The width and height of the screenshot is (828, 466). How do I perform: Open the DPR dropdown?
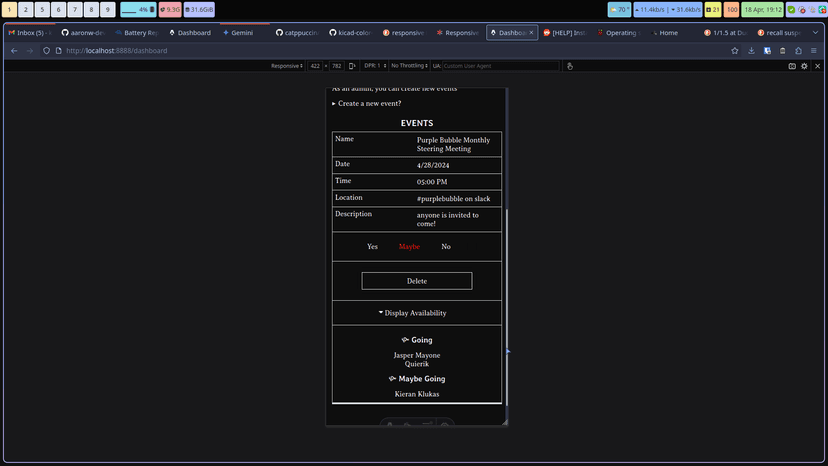point(375,66)
